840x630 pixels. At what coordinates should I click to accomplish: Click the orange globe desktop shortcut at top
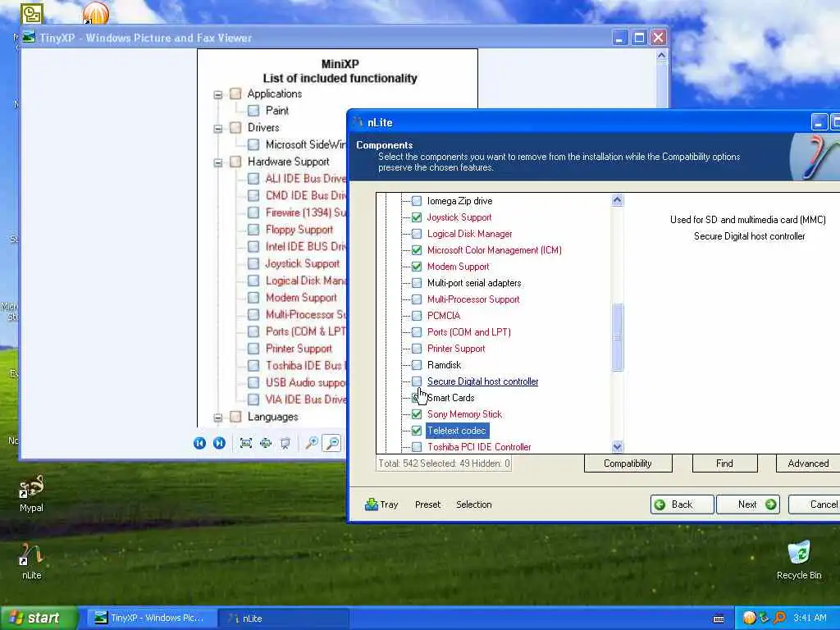click(x=96, y=12)
